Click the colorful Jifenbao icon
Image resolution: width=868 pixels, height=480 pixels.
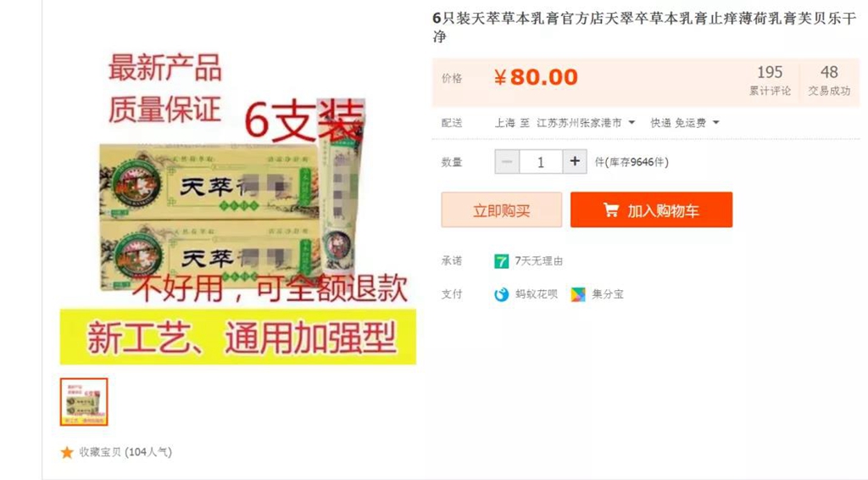578,294
